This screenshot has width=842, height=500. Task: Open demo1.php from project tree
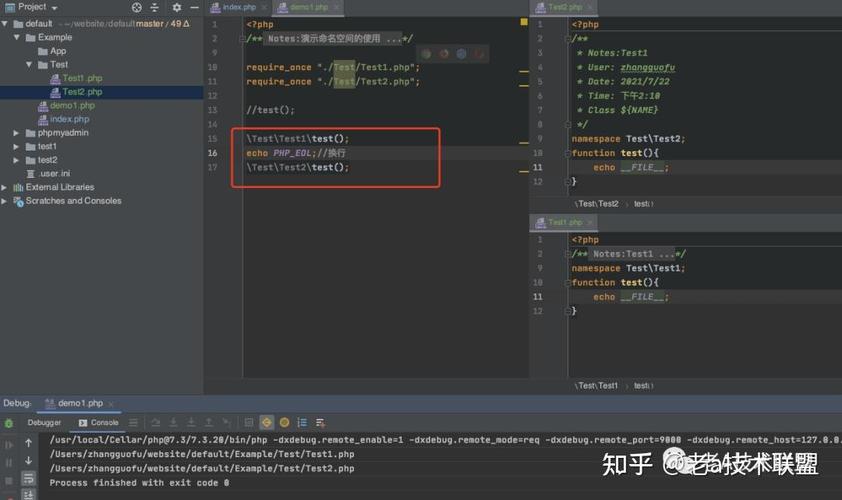[67, 106]
